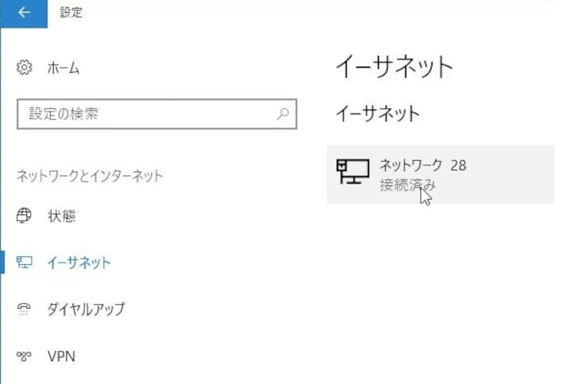Click the smaller イーサネット section subheading
588x384 pixels.
(377, 114)
